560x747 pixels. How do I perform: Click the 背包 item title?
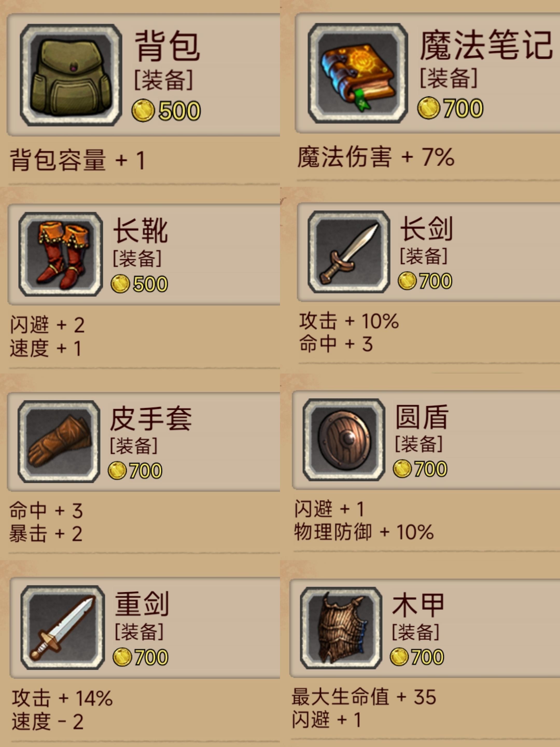(167, 46)
